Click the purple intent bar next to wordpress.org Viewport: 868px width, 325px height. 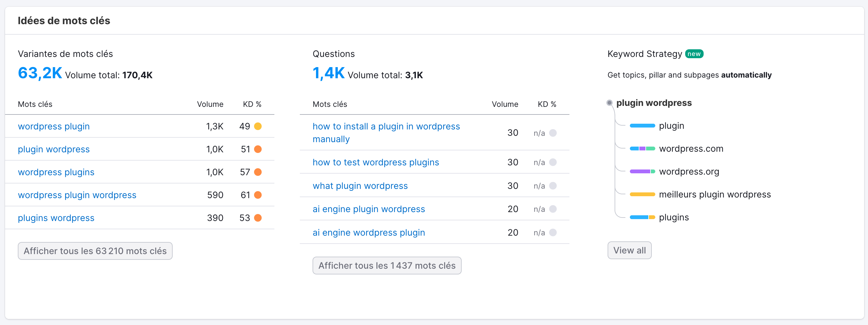click(x=642, y=172)
